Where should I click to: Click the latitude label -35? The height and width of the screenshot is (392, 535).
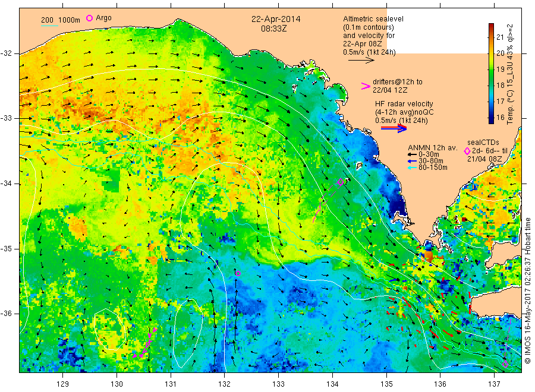pos(6,249)
